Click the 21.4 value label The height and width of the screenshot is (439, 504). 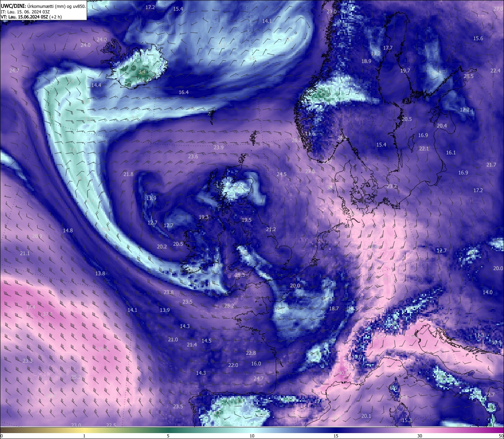click(192, 345)
